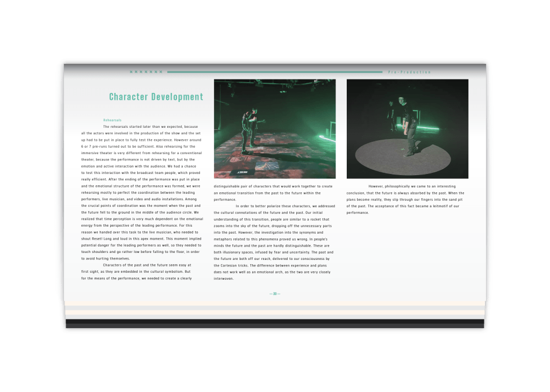
Task: Click the paragraph starting "Characters of the past"
Action: (137, 272)
